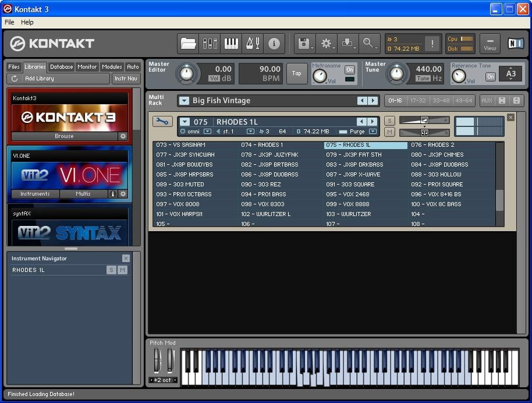Click the wrench edit instrument icon
Screen dimensions: 532x403
click(x=162, y=121)
